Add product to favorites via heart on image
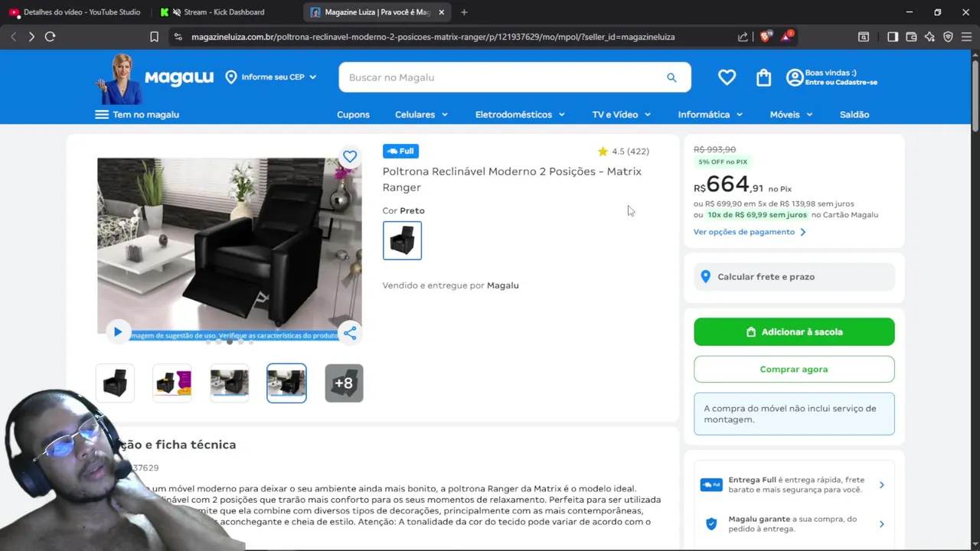Viewport: 980px width, 551px height. tap(350, 156)
